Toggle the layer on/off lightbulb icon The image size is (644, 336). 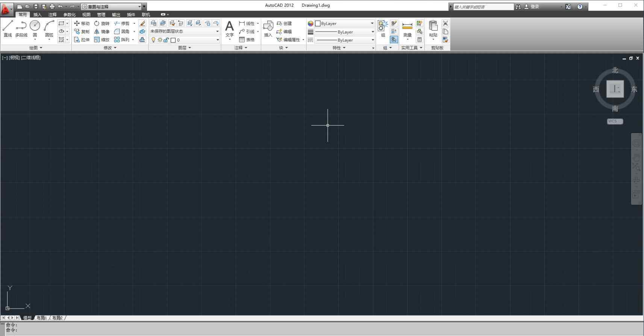tap(153, 40)
